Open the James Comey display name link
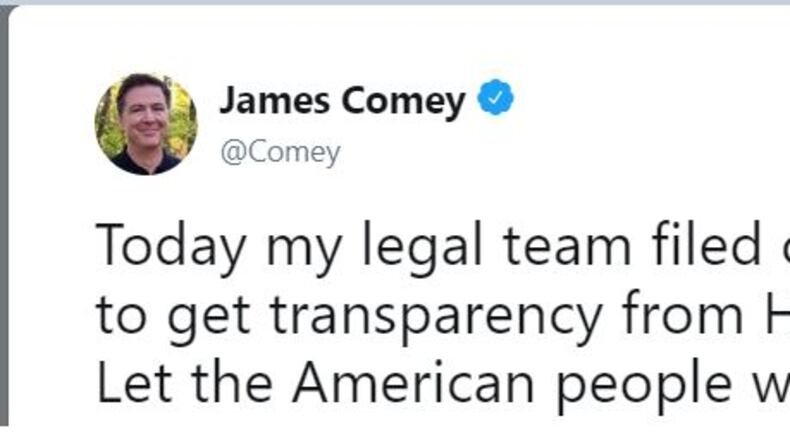This screenshot has height=440, width=790. (342, 101)
